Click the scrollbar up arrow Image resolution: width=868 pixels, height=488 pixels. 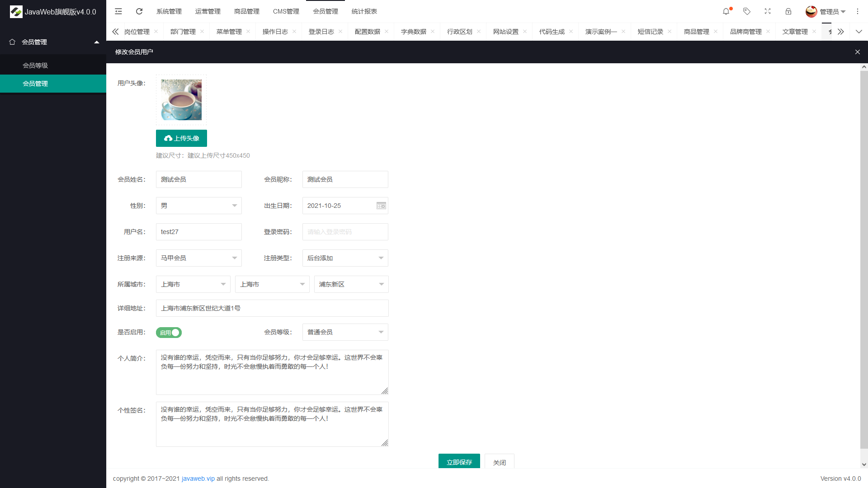tap(864, 67)
